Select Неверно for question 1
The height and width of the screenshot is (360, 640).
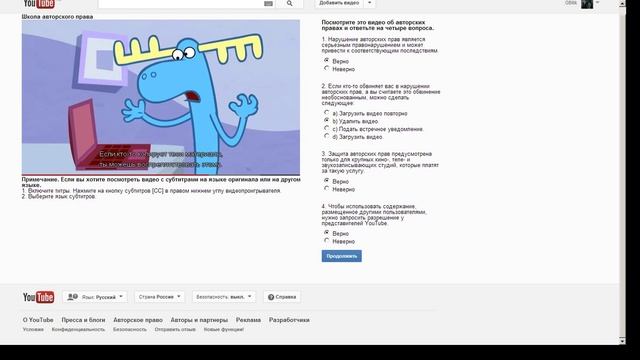(327, 69)
